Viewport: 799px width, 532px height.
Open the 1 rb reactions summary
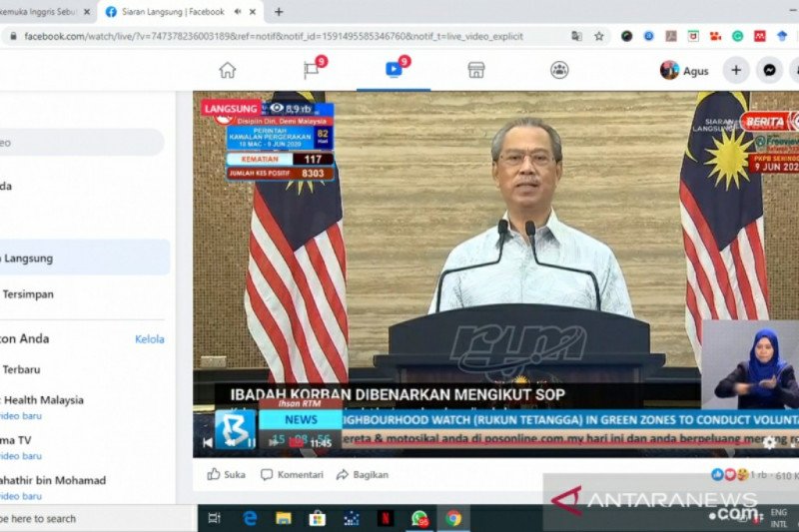[739, 474]
